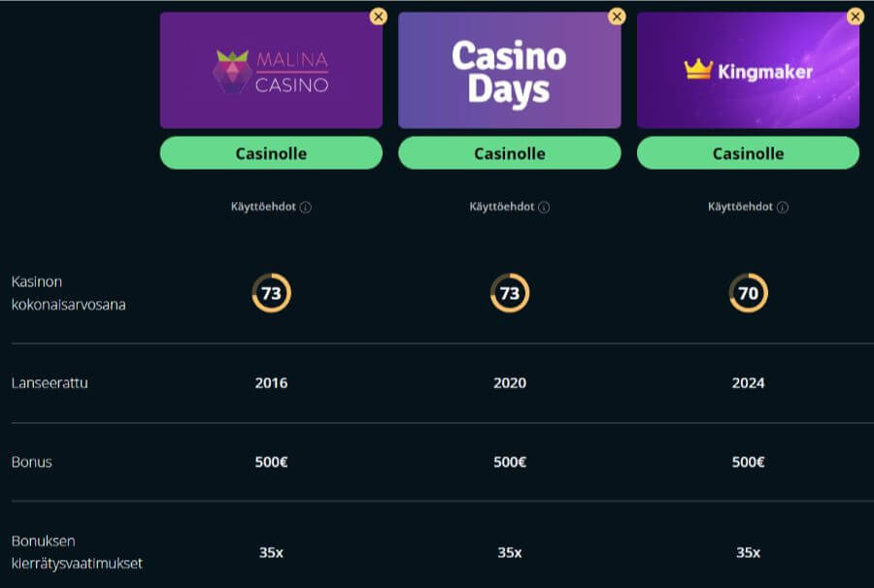874x588 pixels.
Task: Click info icon beside Casino Days Käyttöehdot
Action: coord(544,208)
